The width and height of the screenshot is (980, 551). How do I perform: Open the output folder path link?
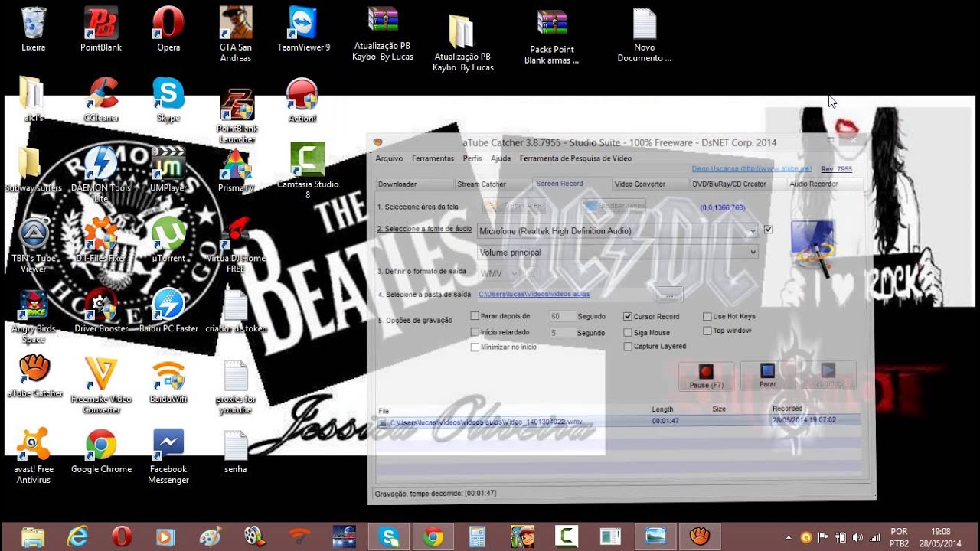pos(534,294)
